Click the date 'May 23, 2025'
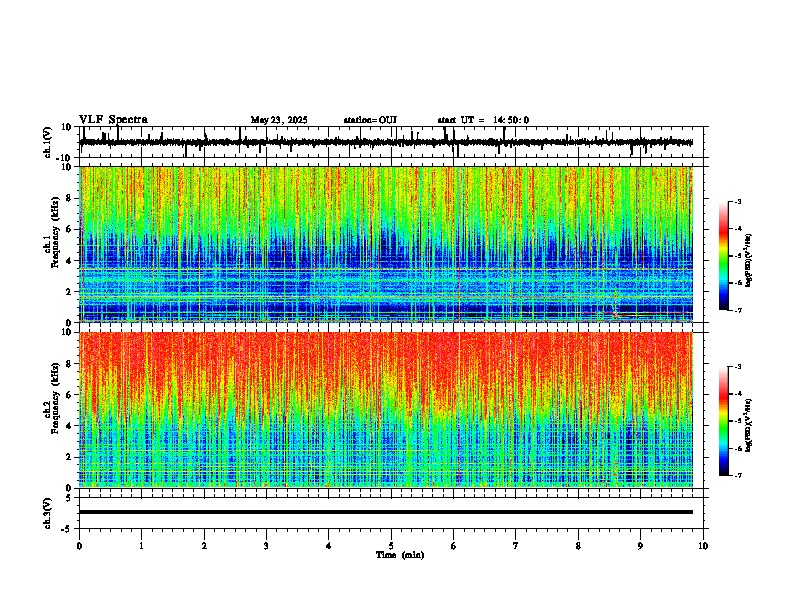The image size is (792, 612). 279,120
